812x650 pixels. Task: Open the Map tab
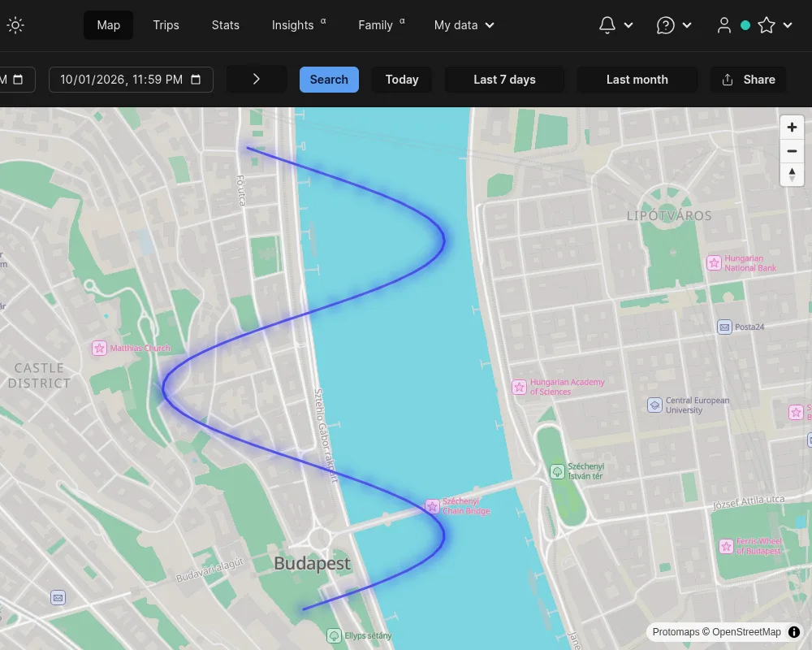pos(108,25)
